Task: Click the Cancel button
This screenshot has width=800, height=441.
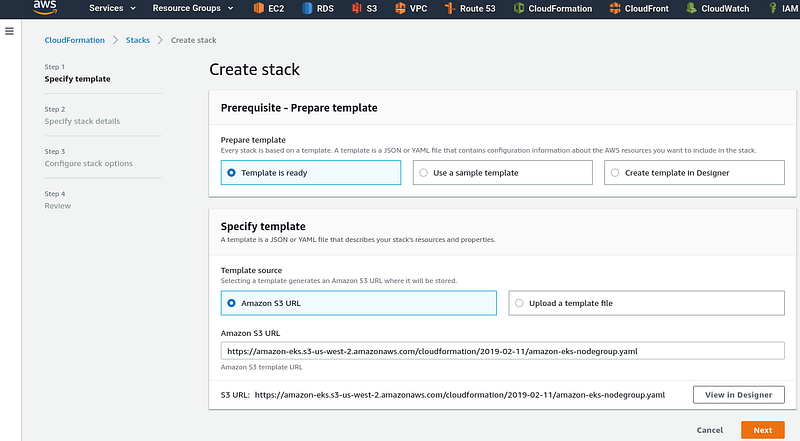Action: click(710, 430)
